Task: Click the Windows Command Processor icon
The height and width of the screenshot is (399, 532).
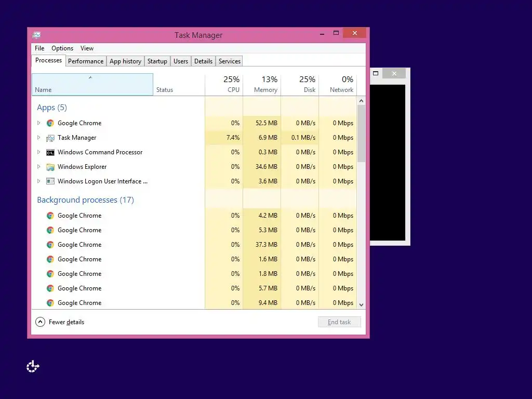Action: (50, 152)
